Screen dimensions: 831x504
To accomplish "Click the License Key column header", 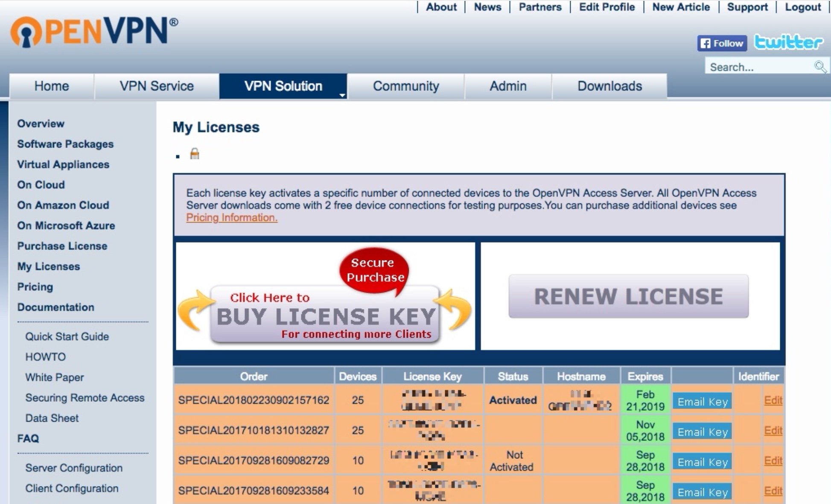I will pos(432,377).
